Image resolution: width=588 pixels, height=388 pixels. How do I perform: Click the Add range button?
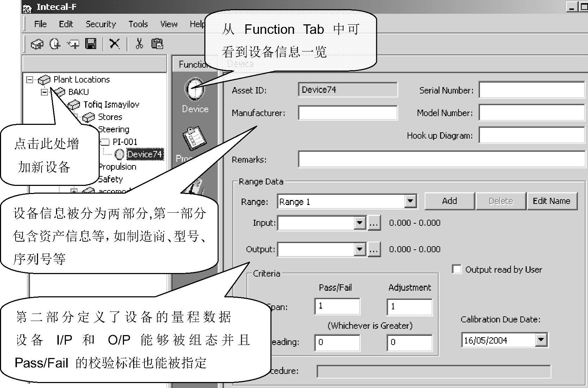click(450, 201)
